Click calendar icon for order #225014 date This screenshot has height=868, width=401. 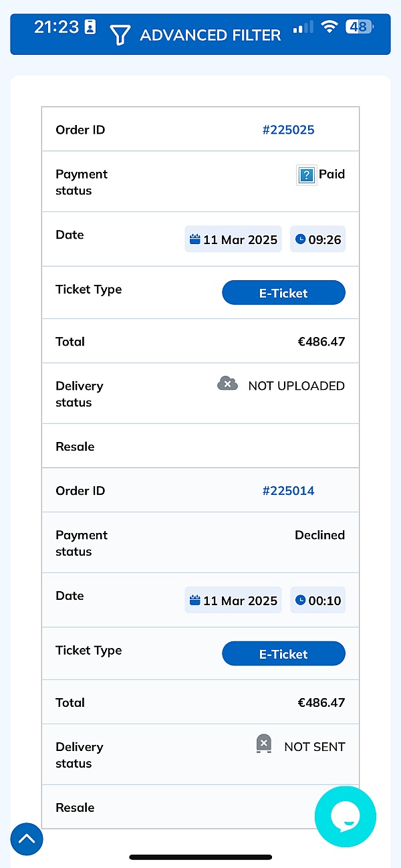(x=195, y=600)
